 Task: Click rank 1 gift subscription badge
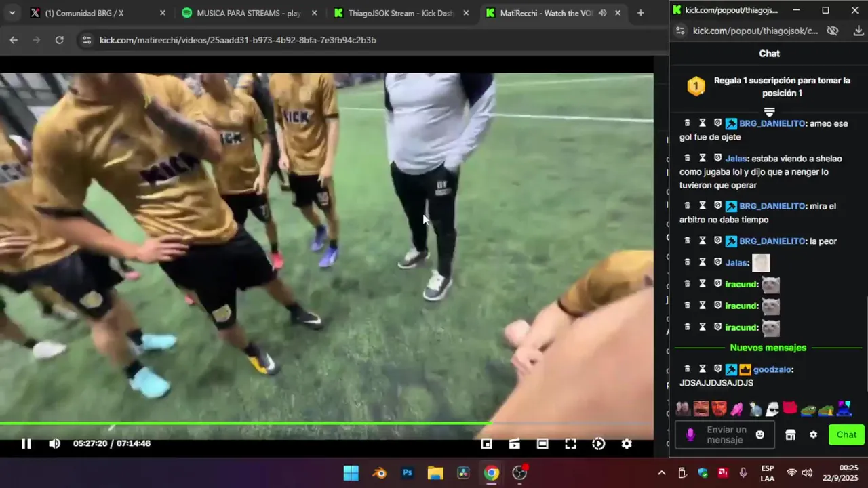pos(696,86)
